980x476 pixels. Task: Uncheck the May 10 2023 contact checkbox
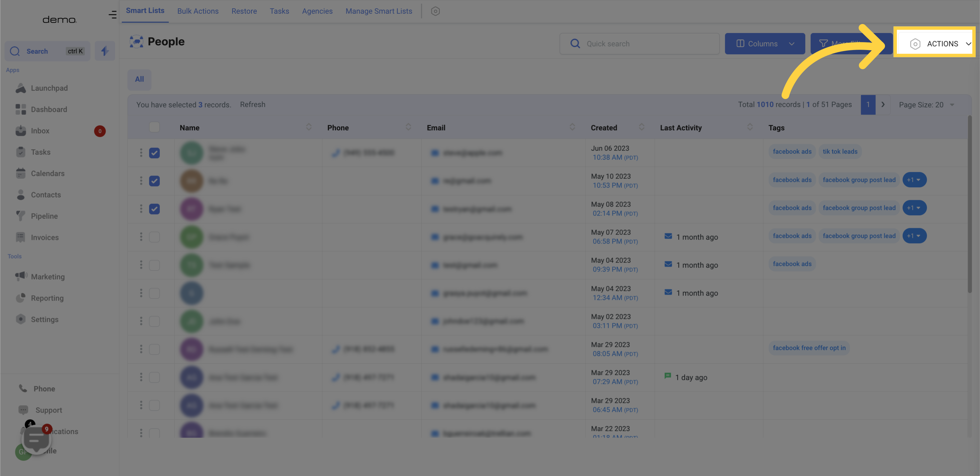154,181
